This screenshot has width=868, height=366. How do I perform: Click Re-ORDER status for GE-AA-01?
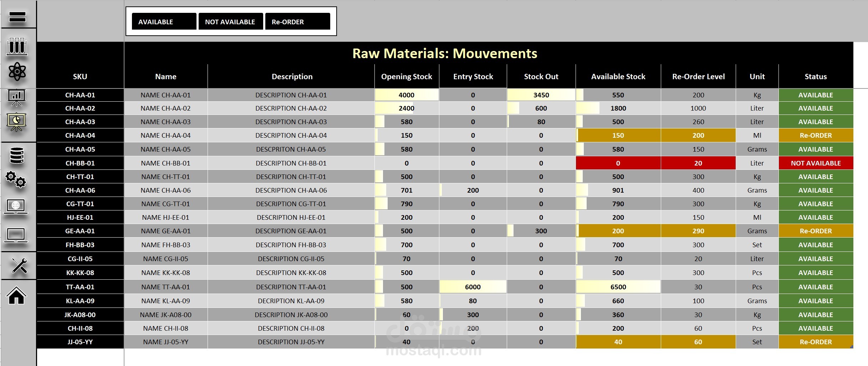coord(816,231)
